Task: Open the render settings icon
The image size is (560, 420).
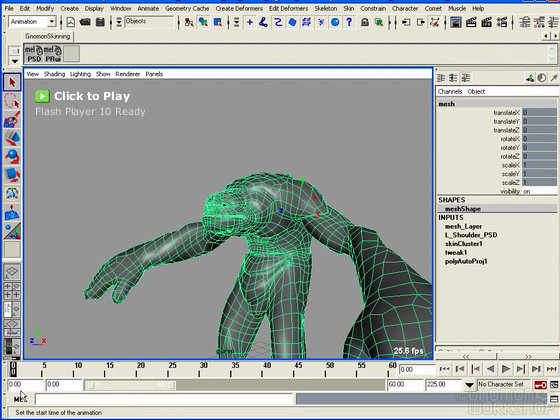Action: 501,22
